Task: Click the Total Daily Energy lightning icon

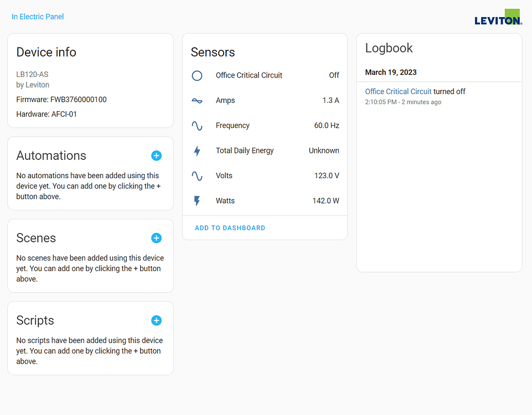Action: tap(197, 151)
